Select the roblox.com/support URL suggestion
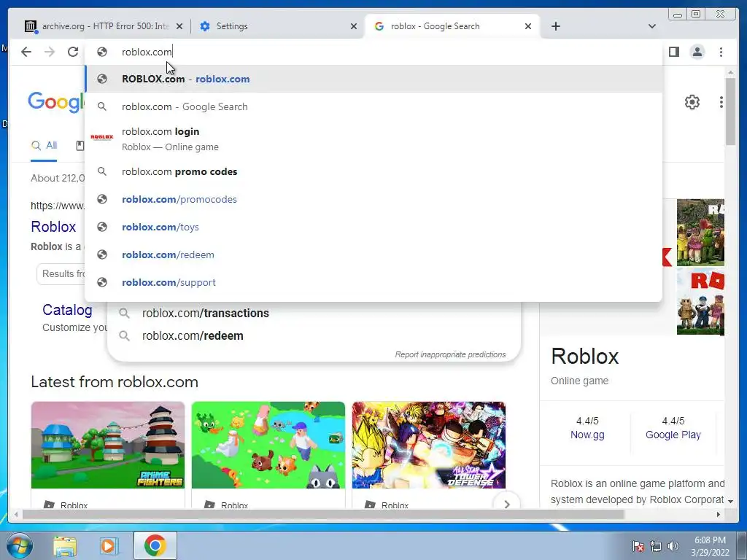747x560 pixels. click(374, 282)
